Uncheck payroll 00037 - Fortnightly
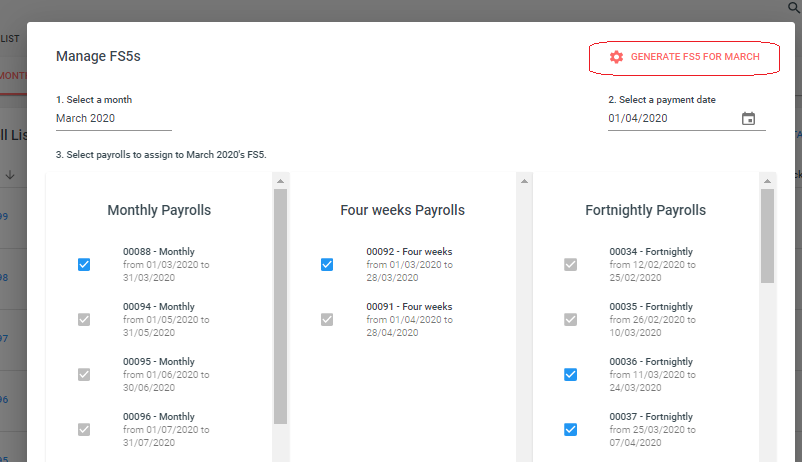This screenshot has width=802, height=462. [x=570, y=429]
